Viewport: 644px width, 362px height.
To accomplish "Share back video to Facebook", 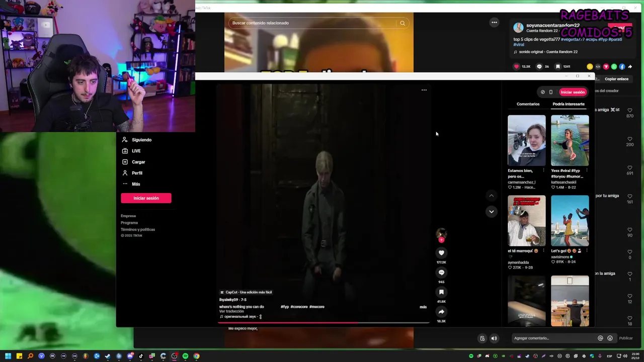I will [622, 66].
